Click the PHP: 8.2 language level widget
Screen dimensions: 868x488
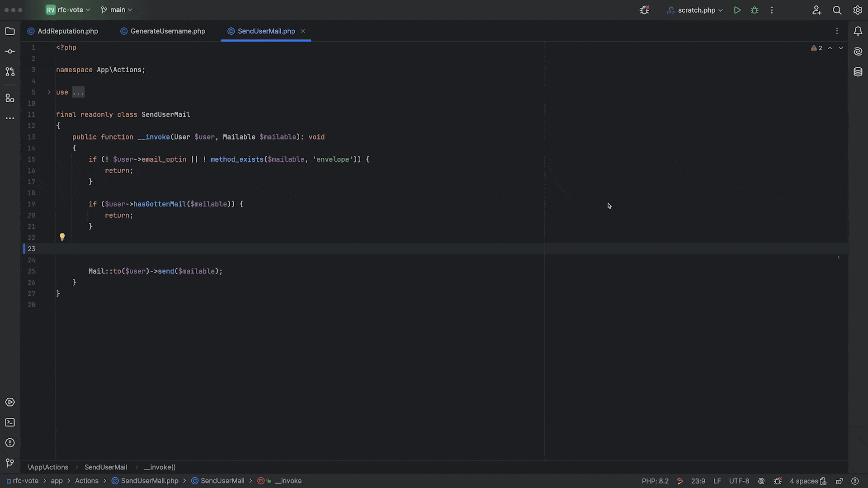(655, 481)
